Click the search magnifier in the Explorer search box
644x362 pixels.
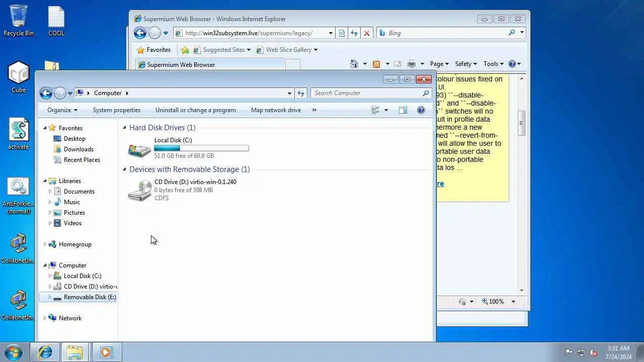coord(426,93)
